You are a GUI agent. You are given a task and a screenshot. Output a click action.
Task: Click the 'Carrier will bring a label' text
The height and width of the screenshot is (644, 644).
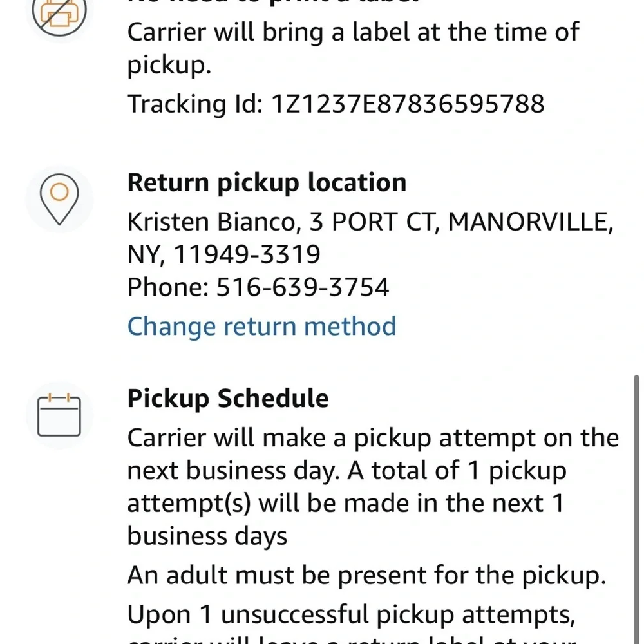point(353,32)
